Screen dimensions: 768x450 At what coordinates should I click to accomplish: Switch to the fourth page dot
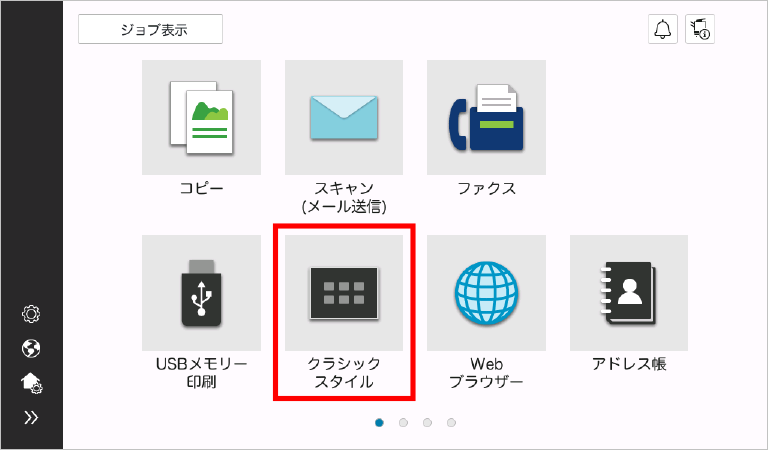pyautogui.click(x=452, y=423)
